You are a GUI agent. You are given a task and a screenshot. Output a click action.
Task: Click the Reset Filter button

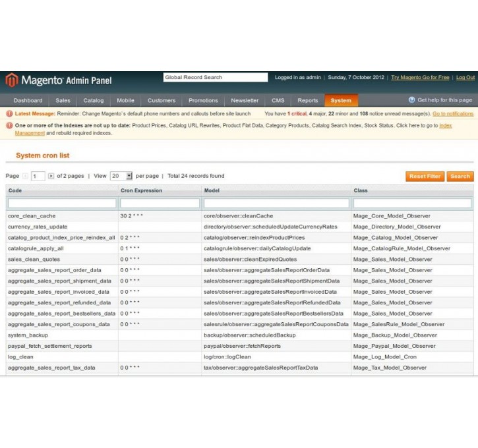tap(425, 177)
